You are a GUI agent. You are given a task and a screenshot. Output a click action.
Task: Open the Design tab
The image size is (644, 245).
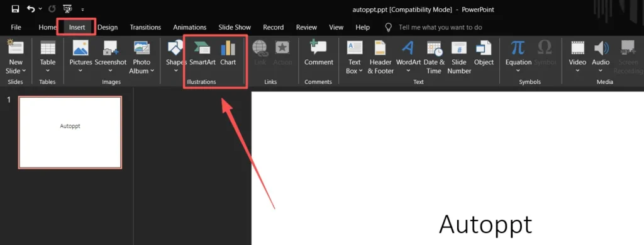108,27
